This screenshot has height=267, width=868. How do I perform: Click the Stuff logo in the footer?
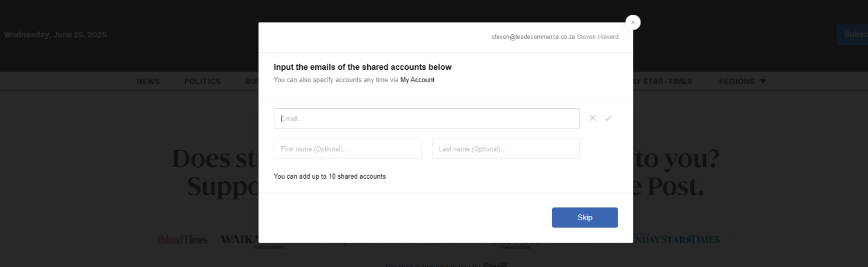(x=495, y=265)
